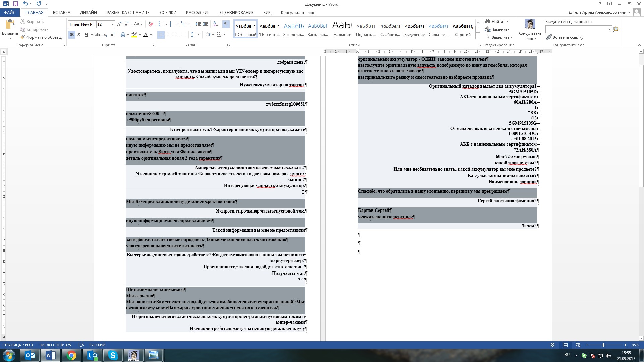
Task: Copy selection with Копировать
Action: (34, 29)
